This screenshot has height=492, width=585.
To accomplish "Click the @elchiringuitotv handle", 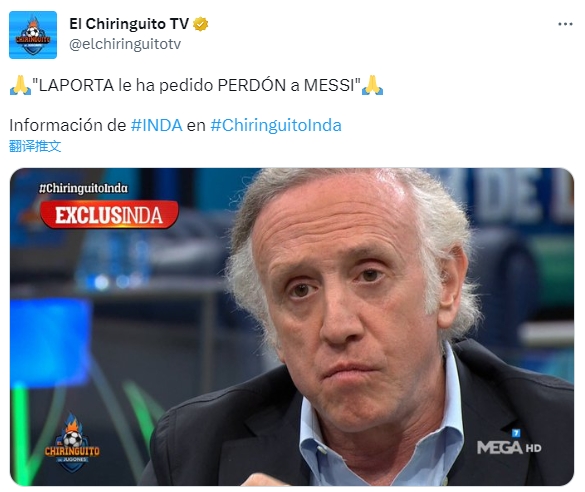I will tap(125, 44).
